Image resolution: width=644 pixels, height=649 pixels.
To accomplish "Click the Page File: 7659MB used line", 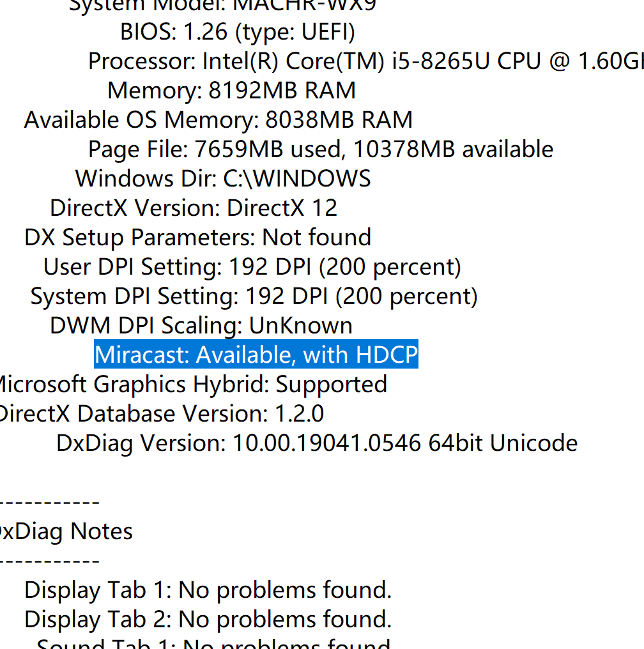I will pyautogui.click(x=321, y=149).
